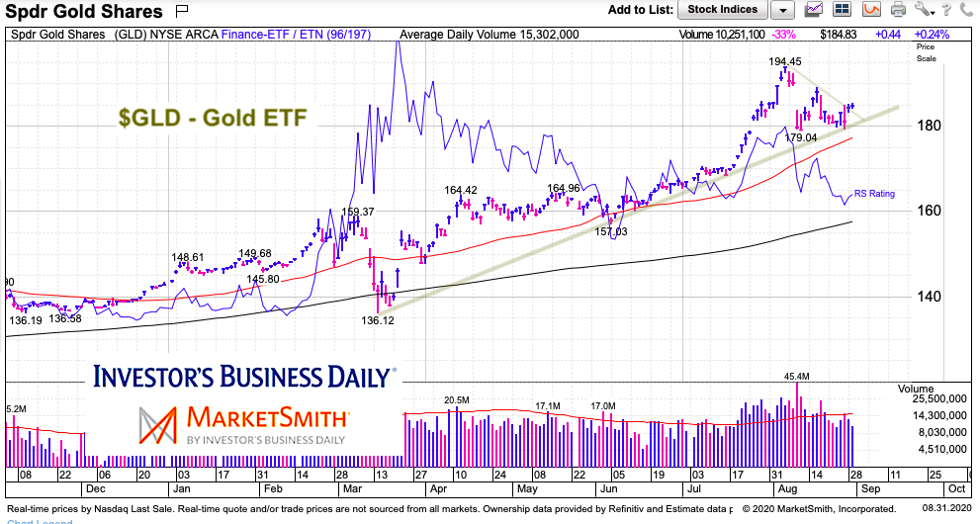Click the 179.04 low price label
This screenshot has width=980, height=524.
click(801, 137)
